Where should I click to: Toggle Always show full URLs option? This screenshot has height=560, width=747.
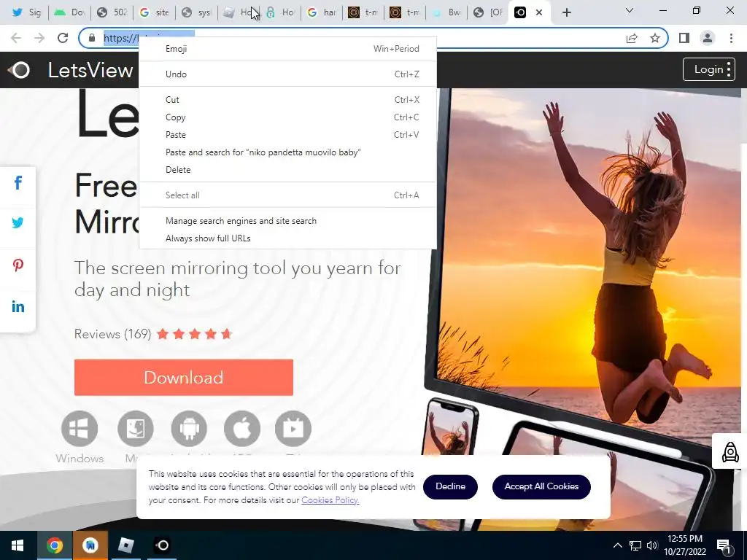pyautogui.click(x=287, y=238)
